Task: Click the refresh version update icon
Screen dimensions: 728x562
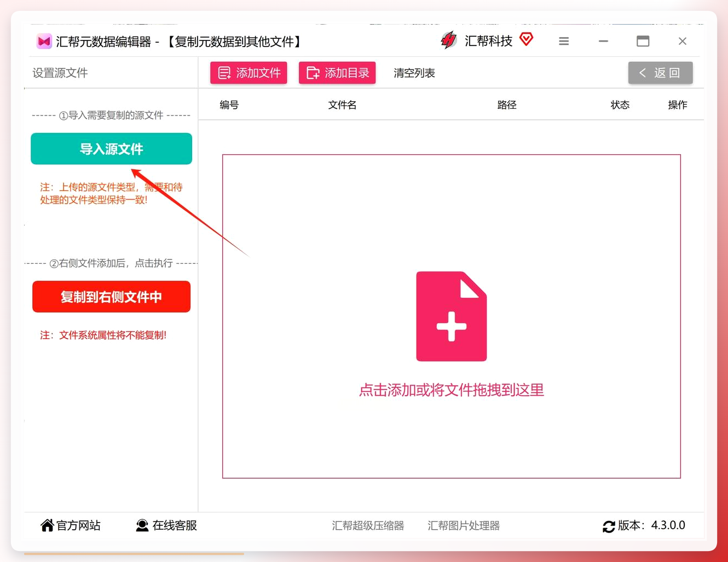Action: (609, 526)
